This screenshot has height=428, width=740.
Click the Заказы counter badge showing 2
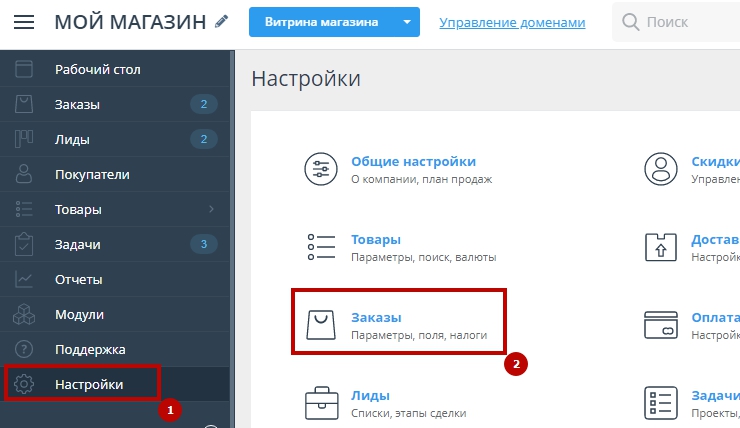click(x=203, y=104)
